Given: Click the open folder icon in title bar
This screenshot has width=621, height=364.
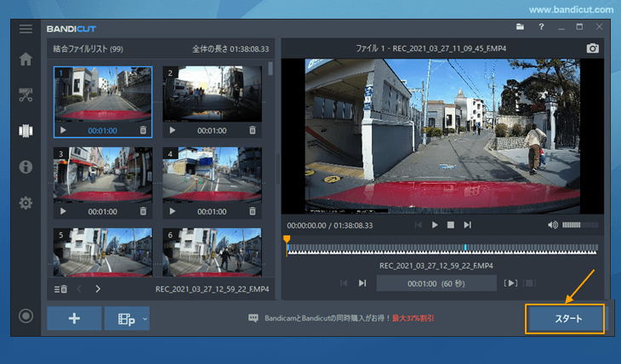Looking at the screenshot, I should (x=521, y=28).
